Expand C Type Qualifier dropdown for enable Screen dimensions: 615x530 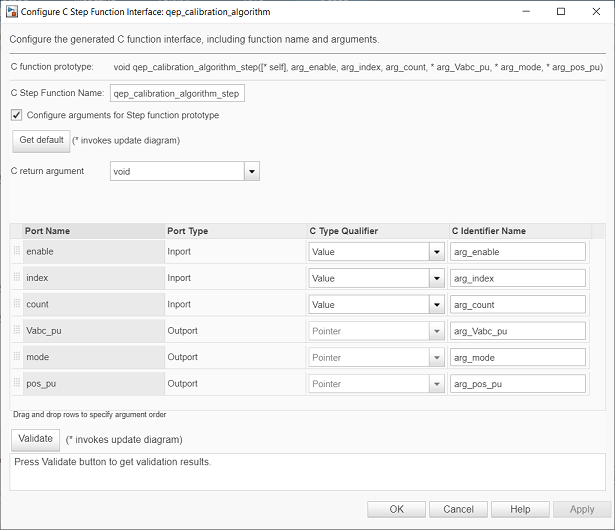437,252
